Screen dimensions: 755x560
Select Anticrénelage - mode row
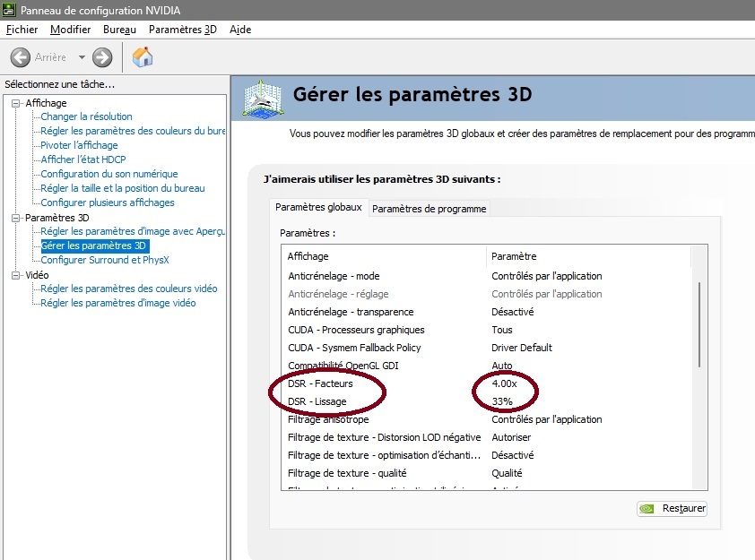(x=487, y=276)
